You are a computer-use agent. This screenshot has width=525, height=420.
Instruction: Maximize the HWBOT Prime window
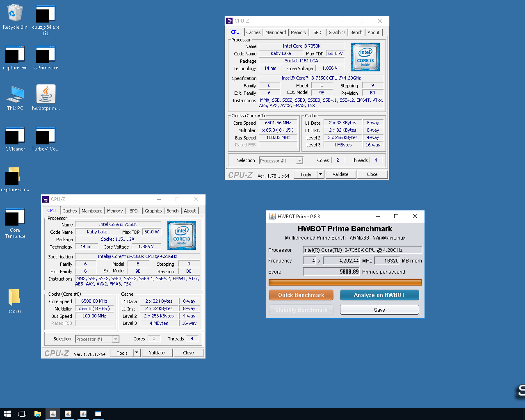coord(396,216)
